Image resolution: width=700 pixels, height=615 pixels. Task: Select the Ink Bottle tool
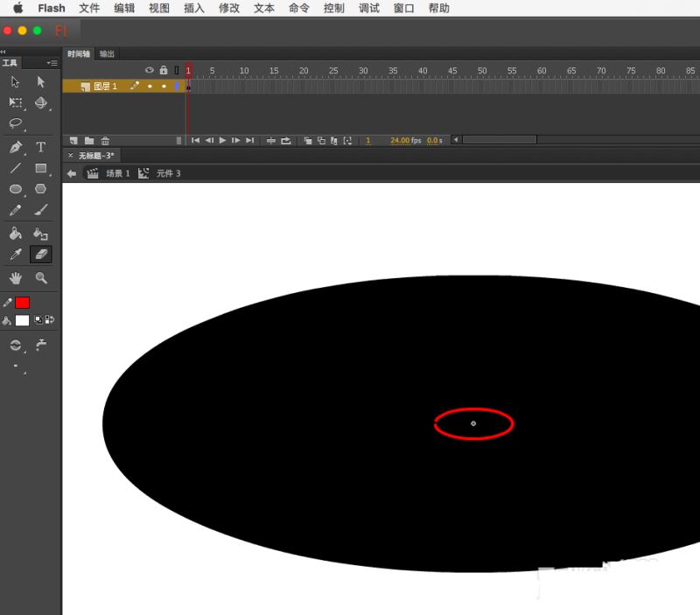(x=40, y=234)
